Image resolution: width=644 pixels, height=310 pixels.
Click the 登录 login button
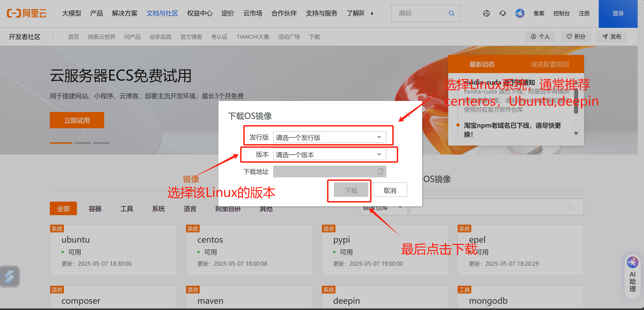point(618,13)
